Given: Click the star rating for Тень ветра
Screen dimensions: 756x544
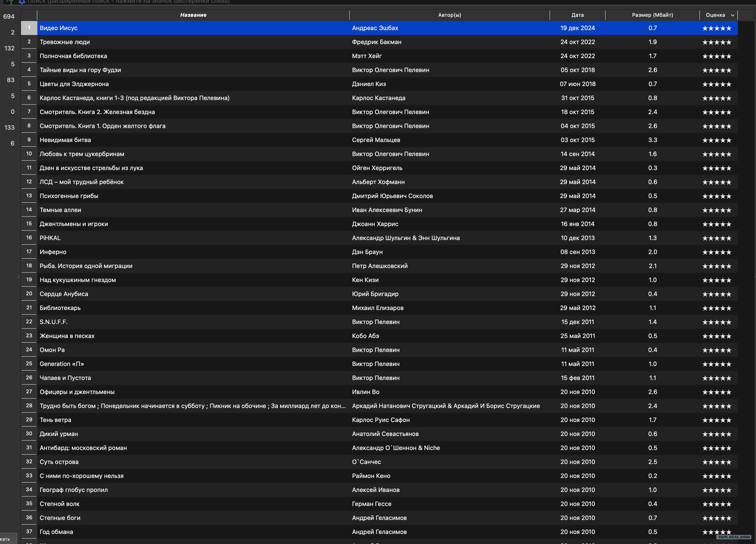Looking at the screenshot, I should (x=717, y=420).
